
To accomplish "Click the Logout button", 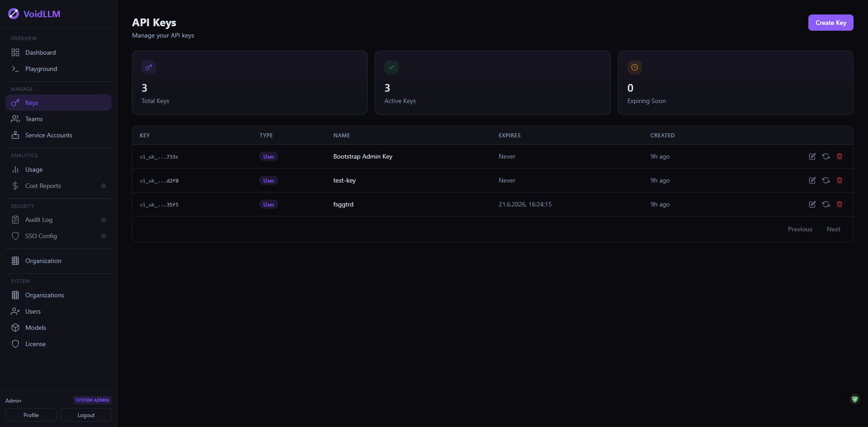I will pyautogui.click(x=86, y=415).
